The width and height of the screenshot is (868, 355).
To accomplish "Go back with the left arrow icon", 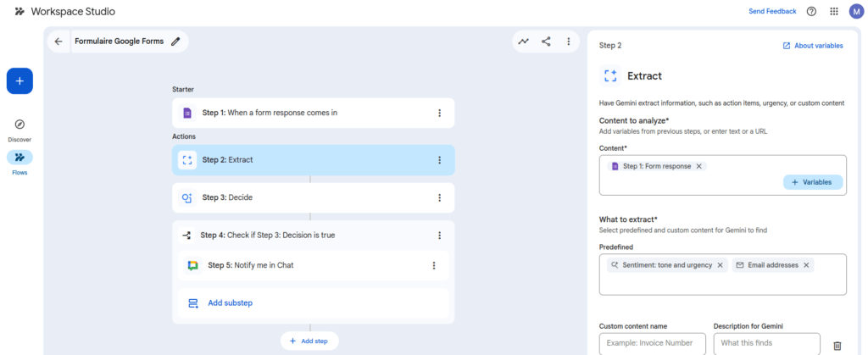I will [x=58, y=42].
